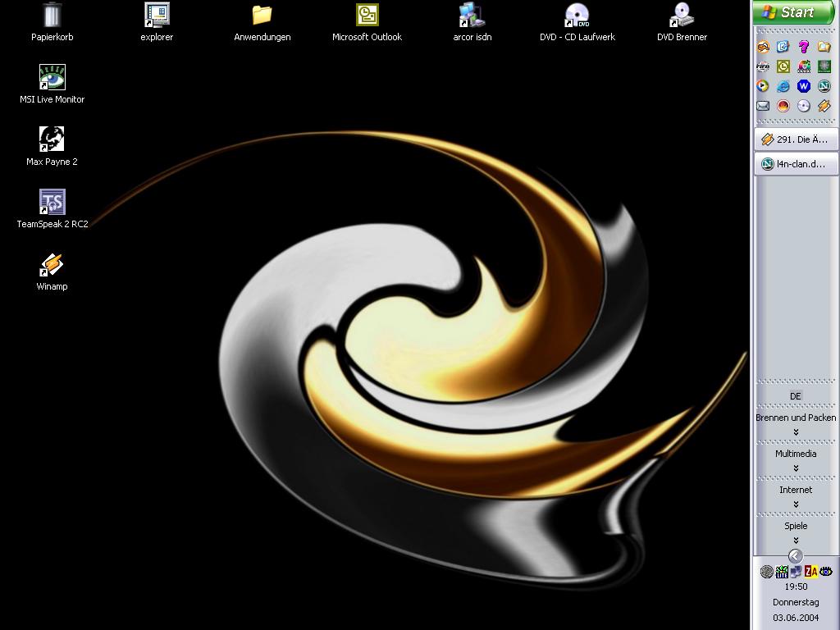Expand the Brennen und Packen toolbar chevron
840x630 pixels.
[x=796, y=432]
